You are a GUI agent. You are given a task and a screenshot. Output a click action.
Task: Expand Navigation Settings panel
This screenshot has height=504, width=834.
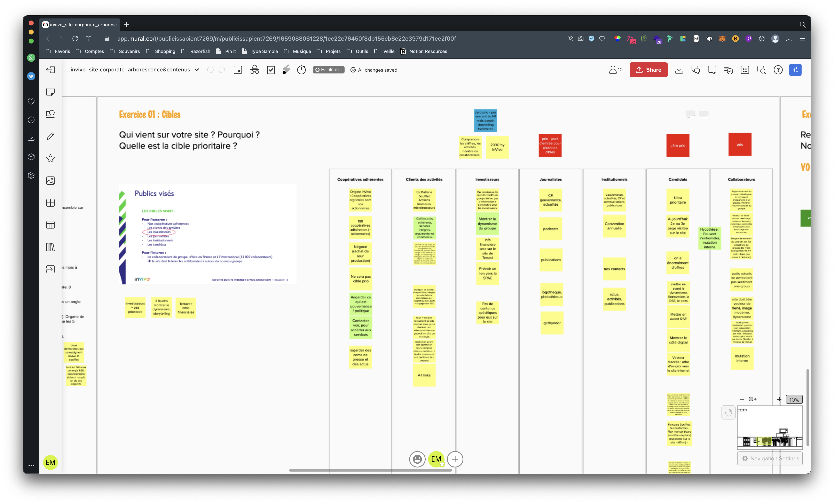point(770,458)
